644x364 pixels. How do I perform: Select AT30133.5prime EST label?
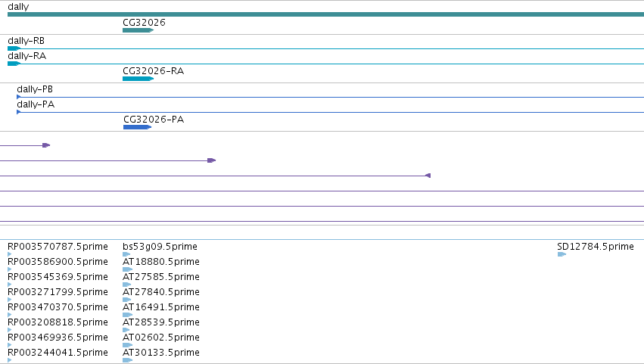[161, 353]
